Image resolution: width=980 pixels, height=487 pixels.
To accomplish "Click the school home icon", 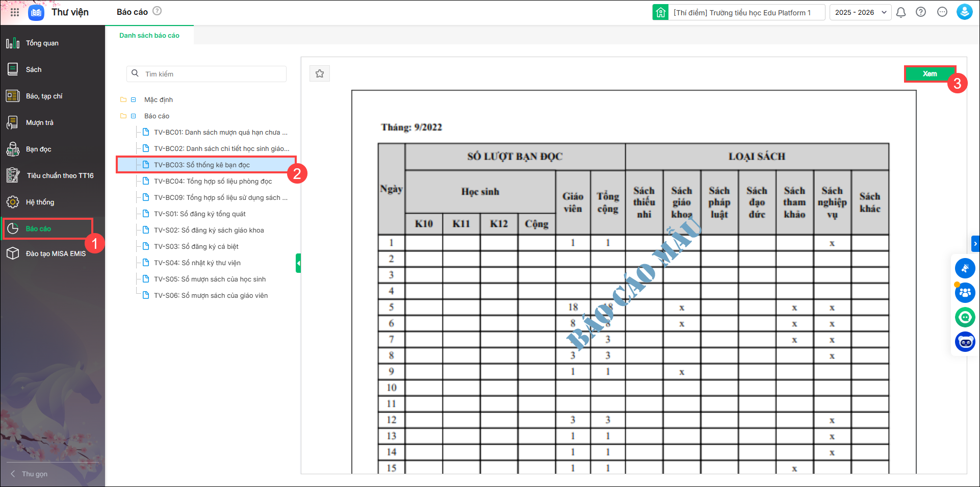I will tap(661, 12).
